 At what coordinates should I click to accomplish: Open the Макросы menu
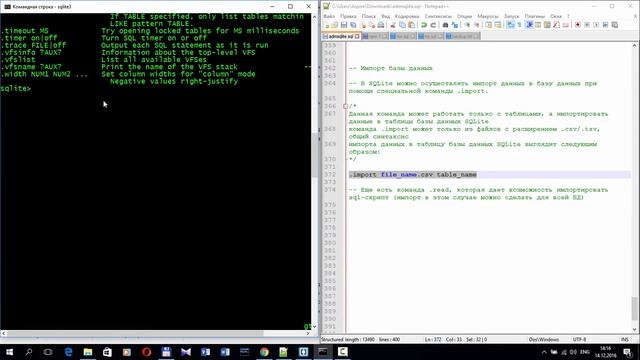click(x=488, y=16)
